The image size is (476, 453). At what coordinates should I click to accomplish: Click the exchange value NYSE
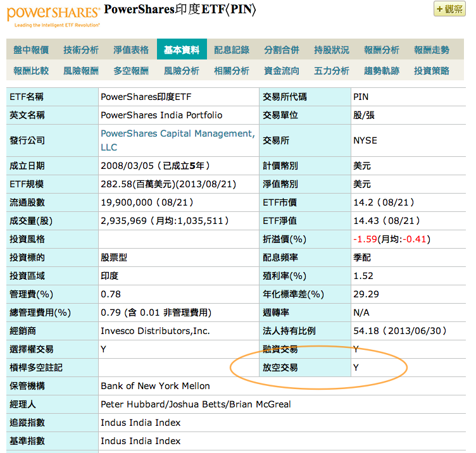click(x=365, y=140)
